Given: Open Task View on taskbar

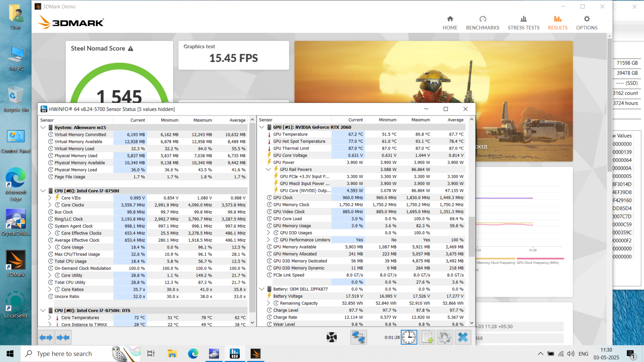Looking at the screenshot, I should (x=151, y=354).
